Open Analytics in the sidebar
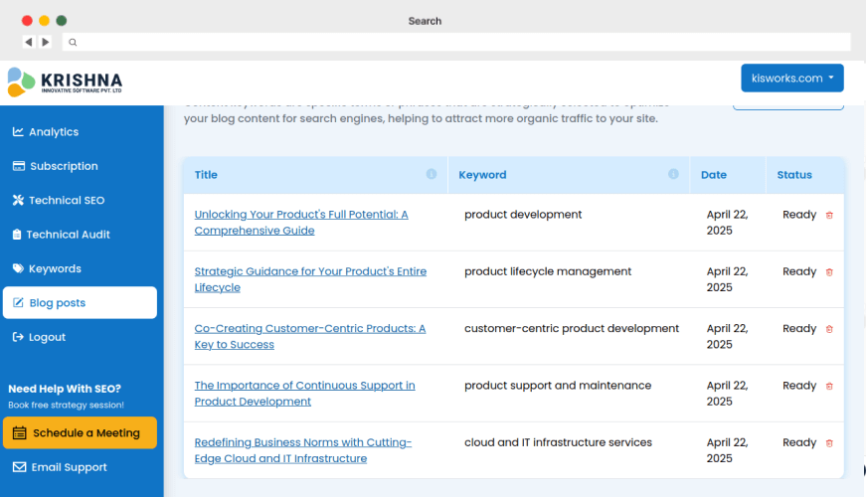Viewport: 868px width, 497px height. pos(54,132)
